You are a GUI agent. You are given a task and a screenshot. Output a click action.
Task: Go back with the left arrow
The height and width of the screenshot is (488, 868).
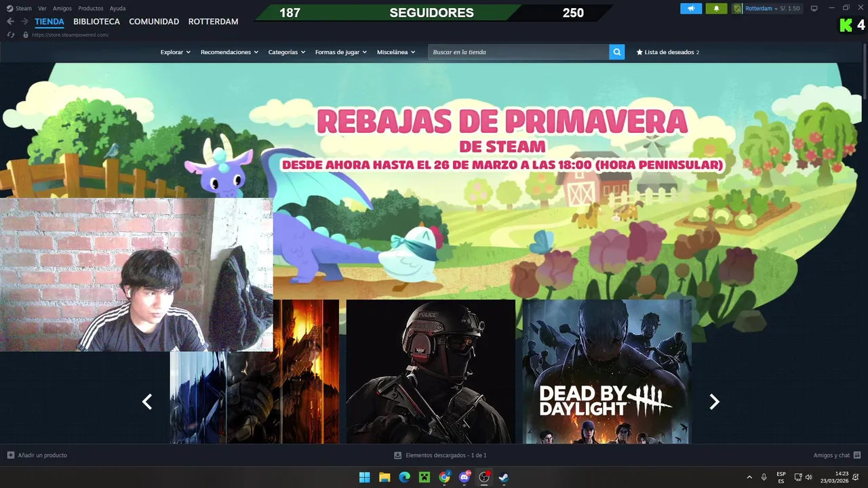pos(10,22)
